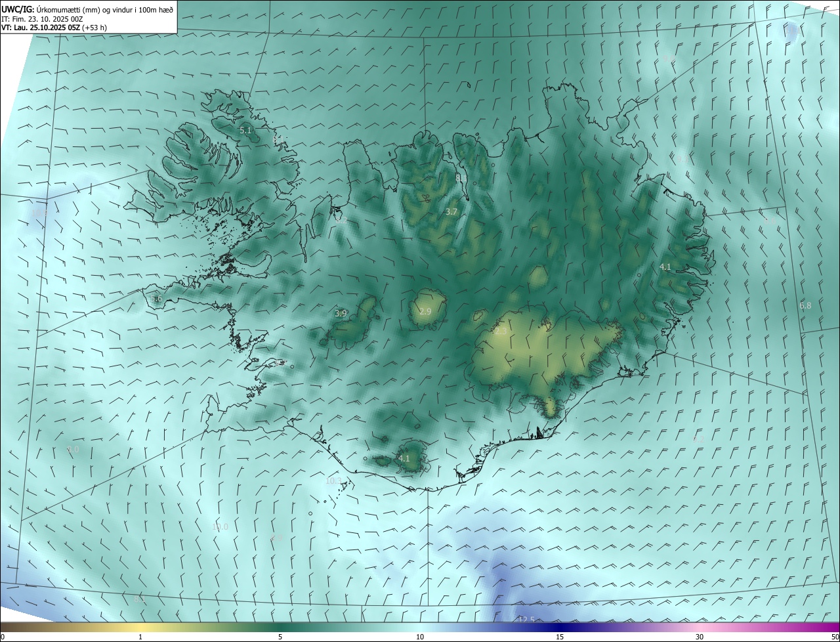
Task: Click the 0 tick label on the color scale
Action: coord(3,637)
